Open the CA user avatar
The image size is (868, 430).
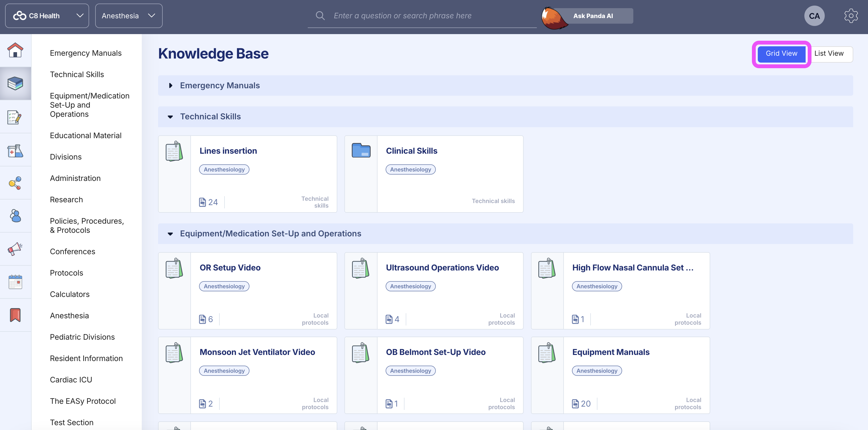coord(814,16)
